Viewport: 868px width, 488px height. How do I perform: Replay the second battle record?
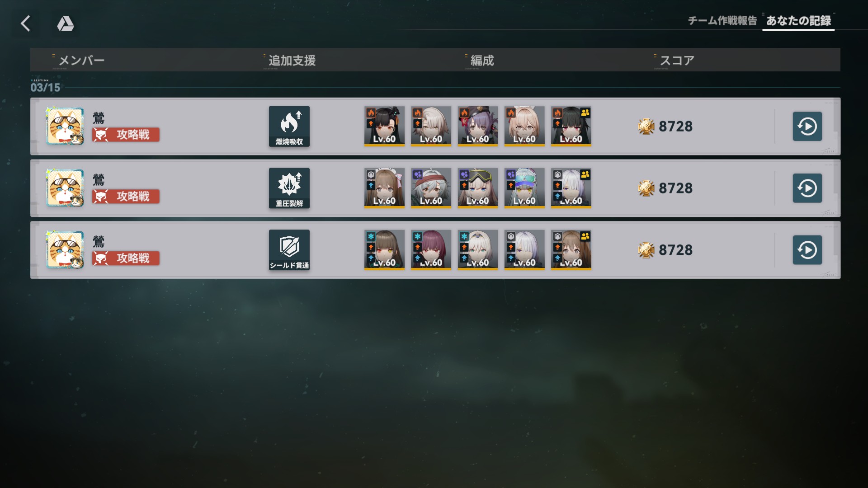(807, 188)
